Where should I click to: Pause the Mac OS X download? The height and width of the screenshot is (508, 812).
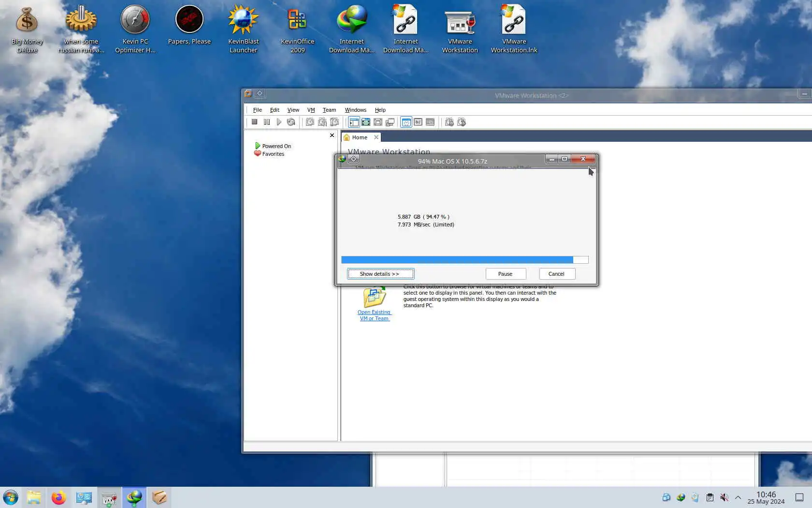click(506, 274)
